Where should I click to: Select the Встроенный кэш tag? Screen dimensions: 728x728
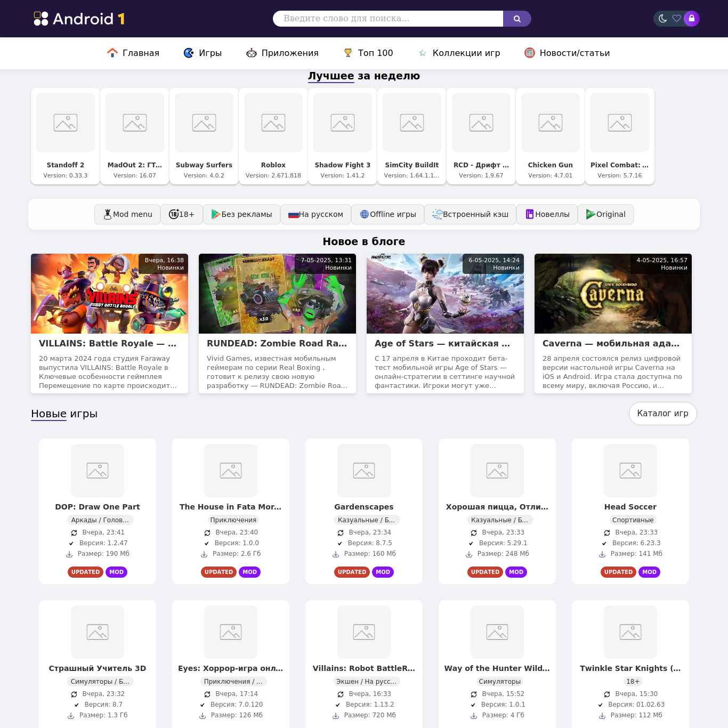[x=470, y=214]
